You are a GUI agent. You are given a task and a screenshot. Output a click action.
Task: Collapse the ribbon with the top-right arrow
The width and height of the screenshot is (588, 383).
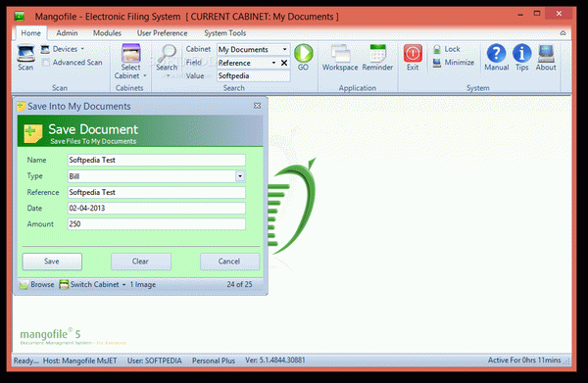tap(563, 33)
